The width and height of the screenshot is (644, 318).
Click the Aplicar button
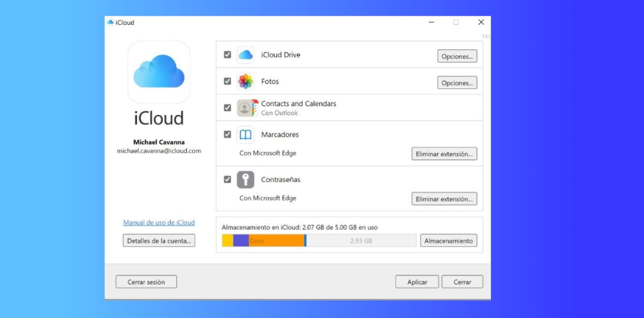click(417, 282)
